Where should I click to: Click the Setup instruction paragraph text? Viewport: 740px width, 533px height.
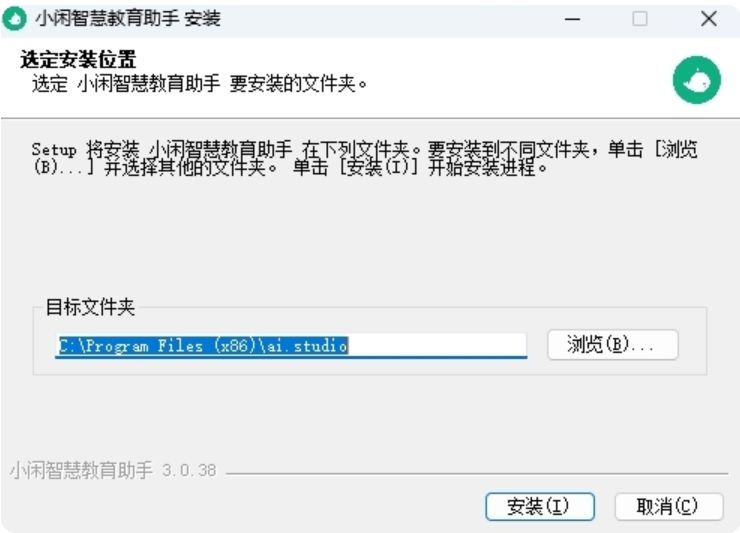pos(364,158)
